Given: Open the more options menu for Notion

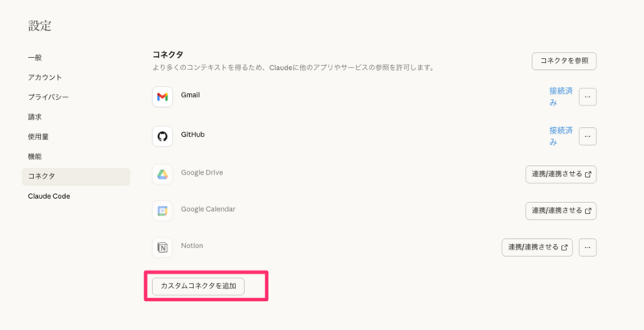Looking at the screenshot, I should pyautogui.click(x=588, y=247).
